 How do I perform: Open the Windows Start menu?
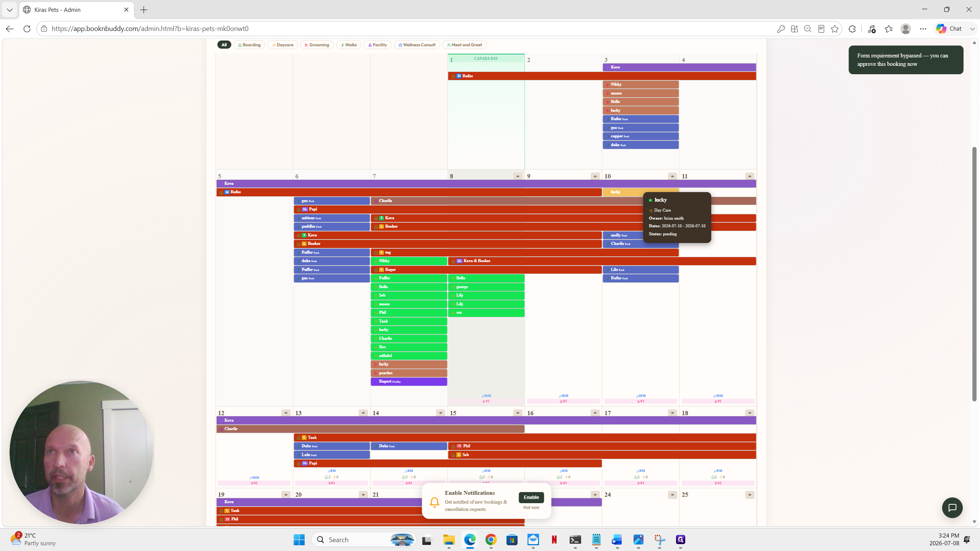point(299,540)
